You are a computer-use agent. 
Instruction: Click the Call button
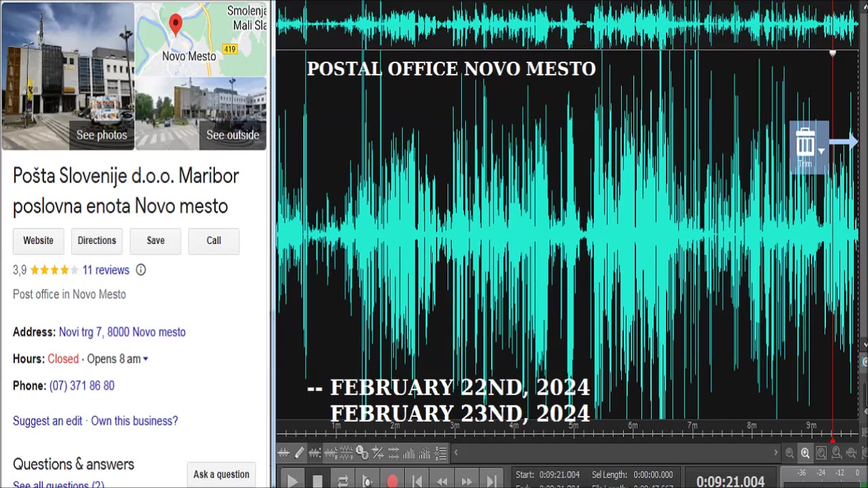pyautogui.click(x=214, y=241)
